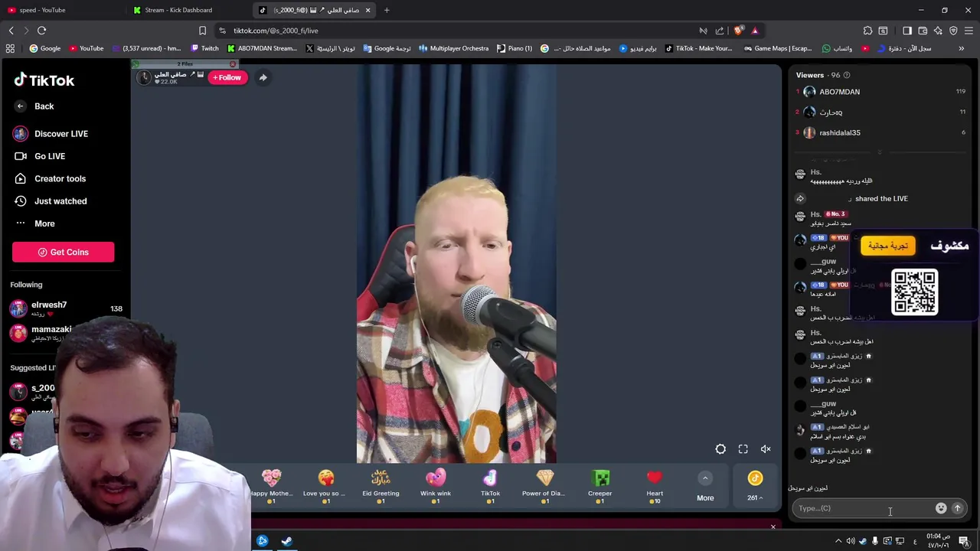Open TikTok - Make Your bookmark

(x=699, y=48)
